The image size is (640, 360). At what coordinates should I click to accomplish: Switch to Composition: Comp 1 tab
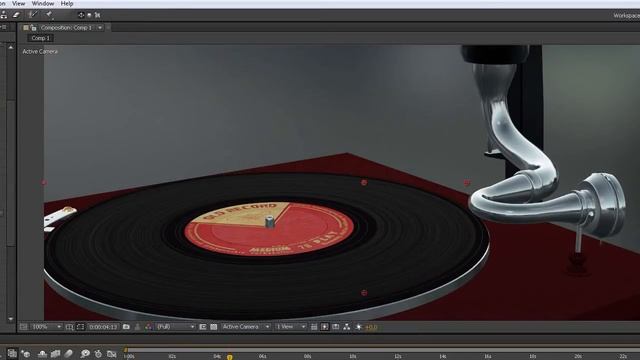[66, 28]
